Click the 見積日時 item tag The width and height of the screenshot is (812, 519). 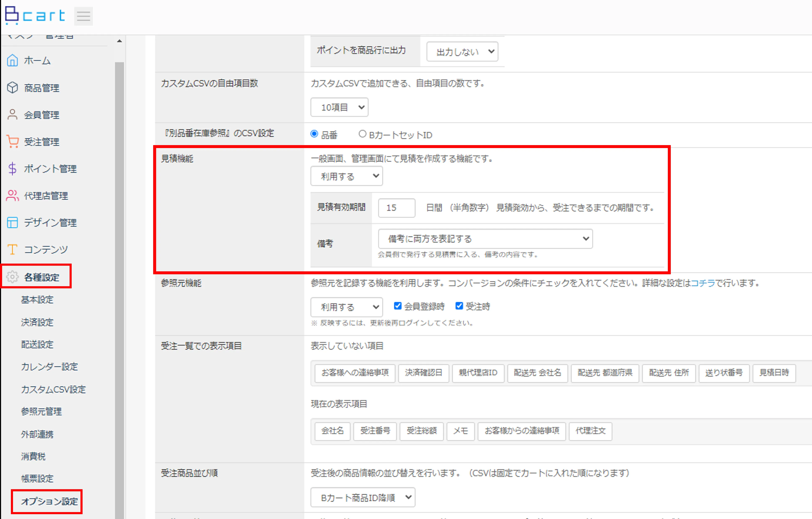coord(774,373)
